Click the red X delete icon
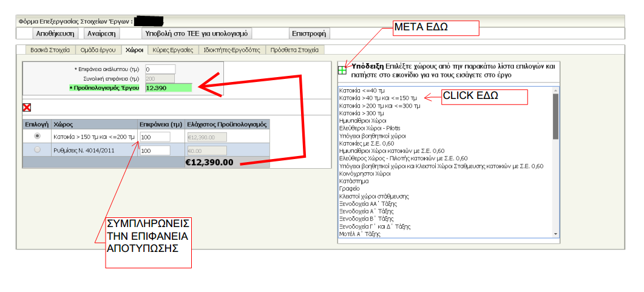The height and width of the screenshot is (292, 644). 26,107
